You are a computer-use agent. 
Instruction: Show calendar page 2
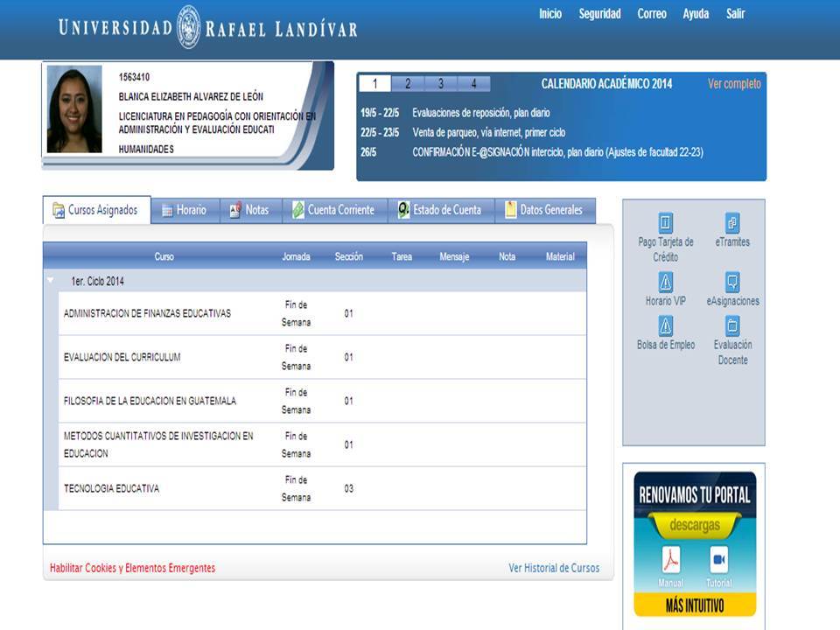[408, 84]
